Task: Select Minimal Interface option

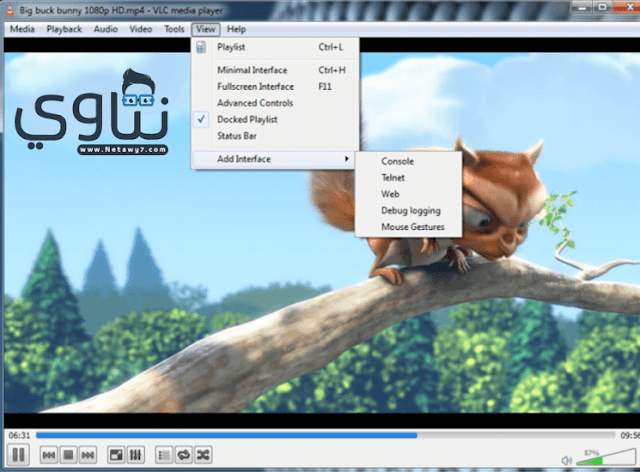Action: click(276, 70)
